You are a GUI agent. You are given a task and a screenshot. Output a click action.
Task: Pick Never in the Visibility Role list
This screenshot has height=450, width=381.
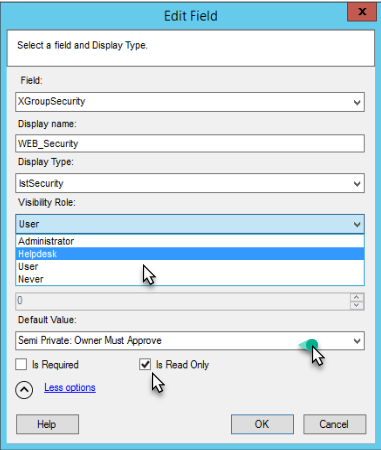coord(190,279)
